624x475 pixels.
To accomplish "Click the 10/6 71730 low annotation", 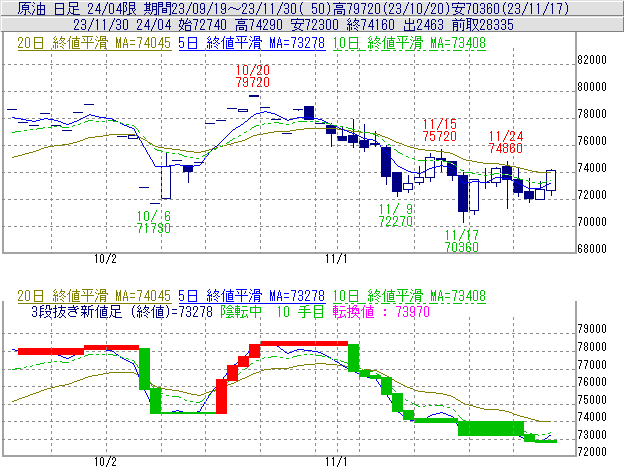I will point(154,222).
